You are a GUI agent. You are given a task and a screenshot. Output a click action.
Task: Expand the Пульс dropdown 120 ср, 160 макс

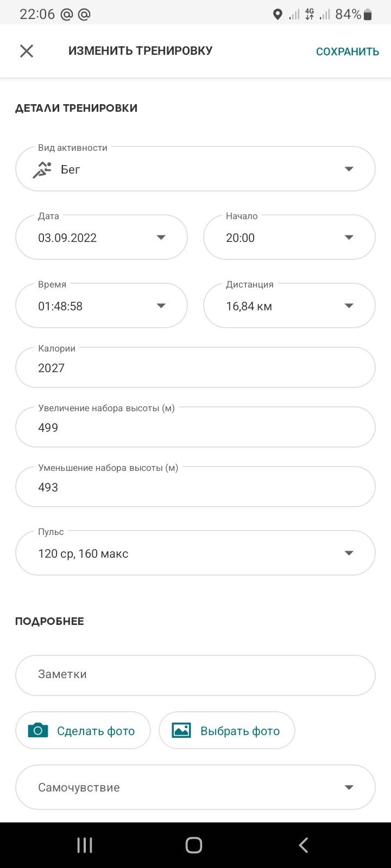(x=195, y=553)
